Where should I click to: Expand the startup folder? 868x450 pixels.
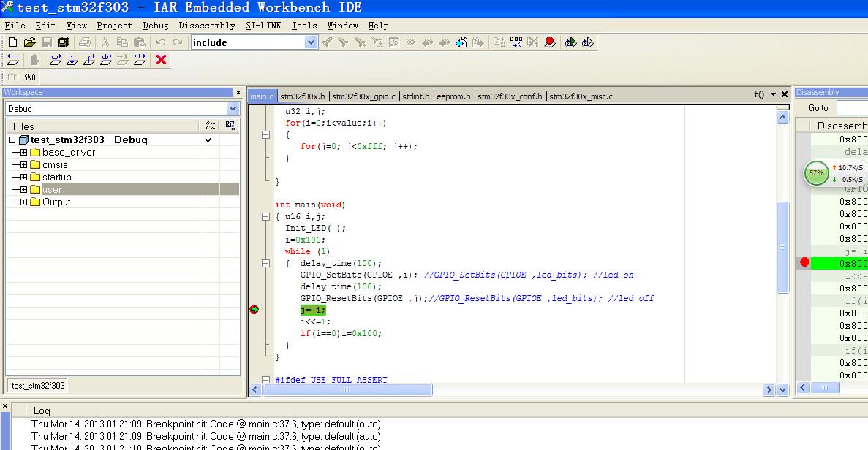23,177
